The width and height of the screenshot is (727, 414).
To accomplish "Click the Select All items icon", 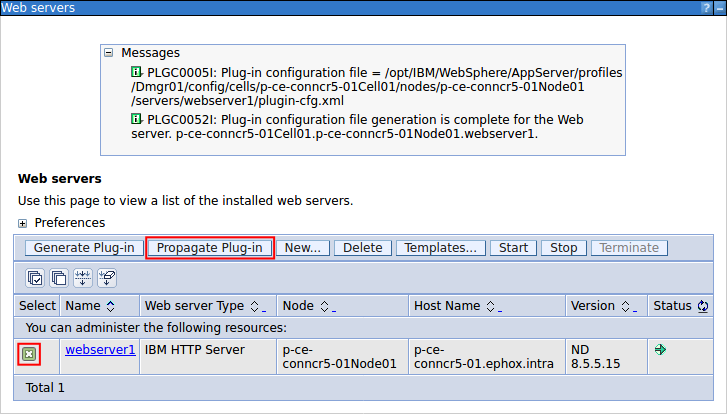I will 36,278.
